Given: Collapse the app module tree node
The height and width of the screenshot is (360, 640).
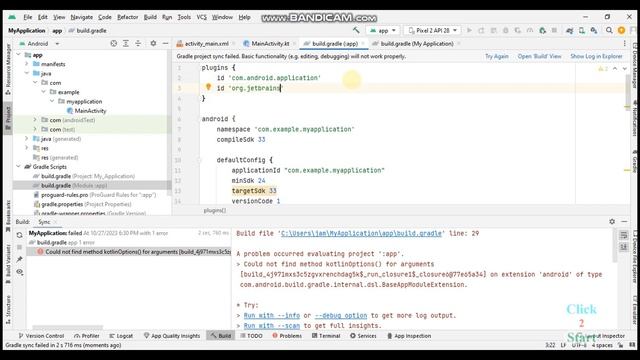Looking at the screenshot, I should tap(18, 54).
